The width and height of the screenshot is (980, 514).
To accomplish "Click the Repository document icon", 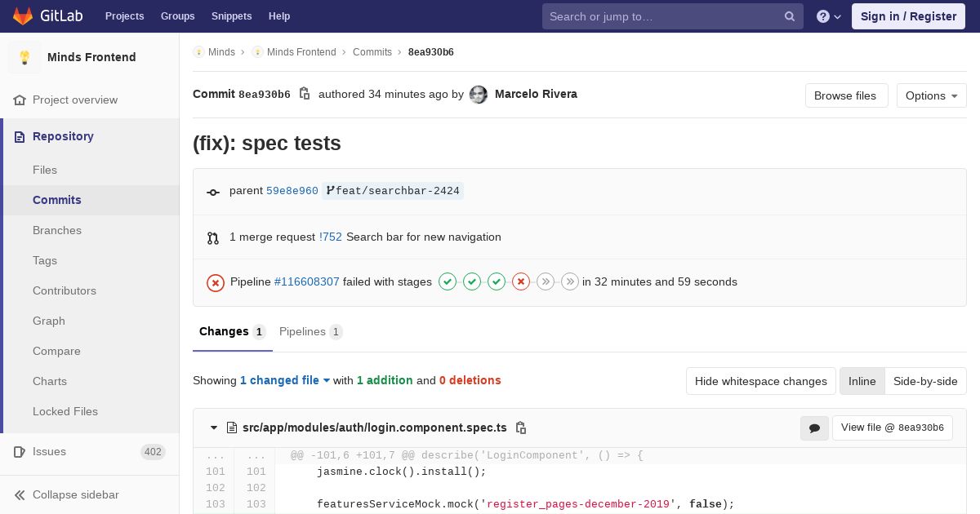I will click(20, 136).
